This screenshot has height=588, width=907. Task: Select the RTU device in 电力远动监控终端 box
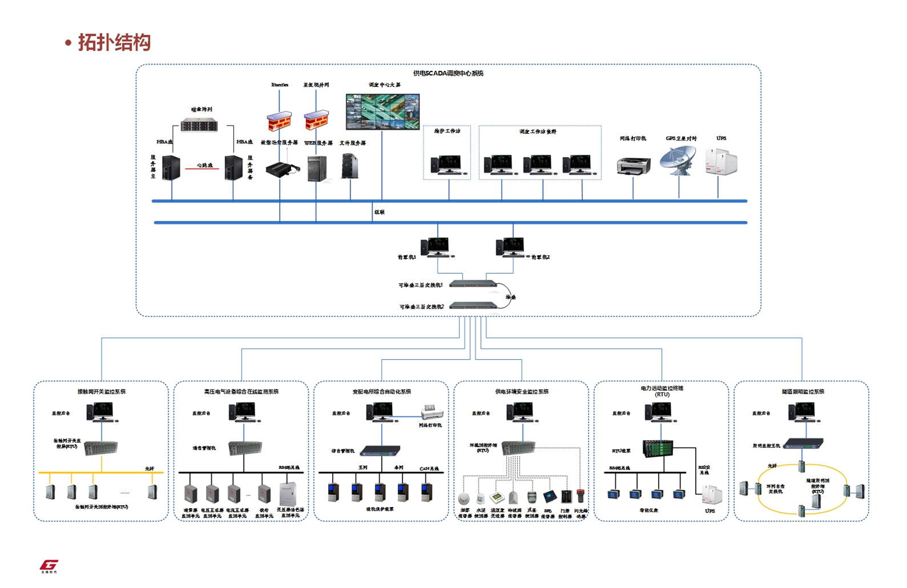[x=657, y=448]
